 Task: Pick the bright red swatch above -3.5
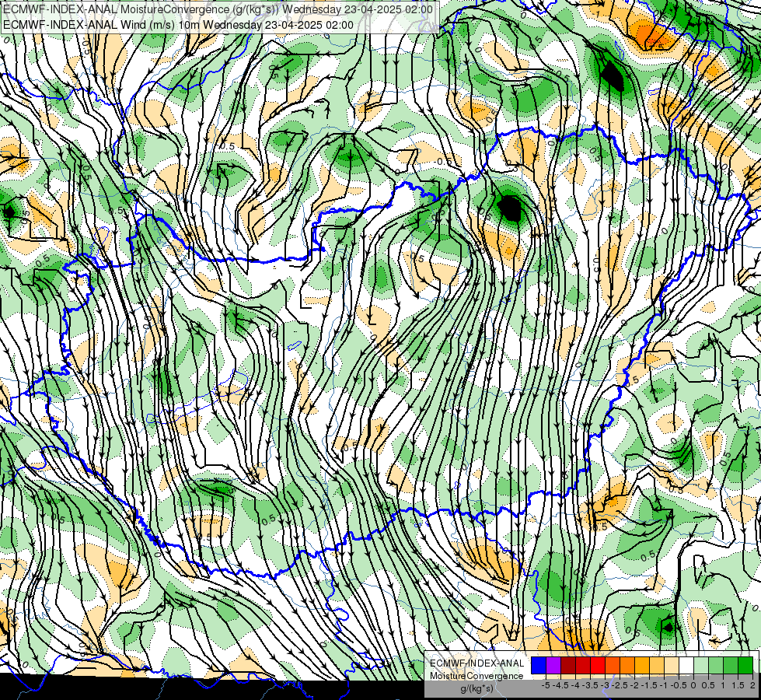(x=598, y=665)
